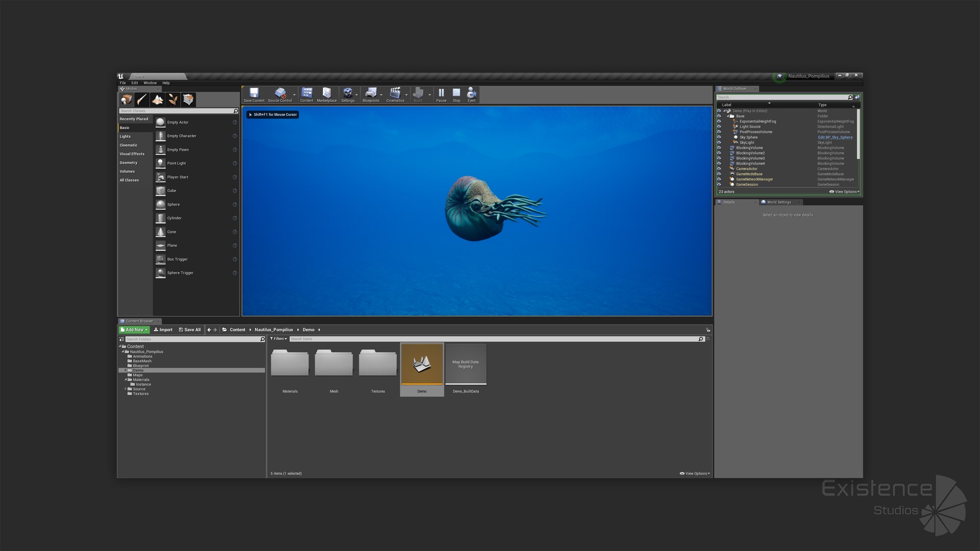Open the Add New dropdown
This screenshot has height=551, width=980.
point(134,330)
